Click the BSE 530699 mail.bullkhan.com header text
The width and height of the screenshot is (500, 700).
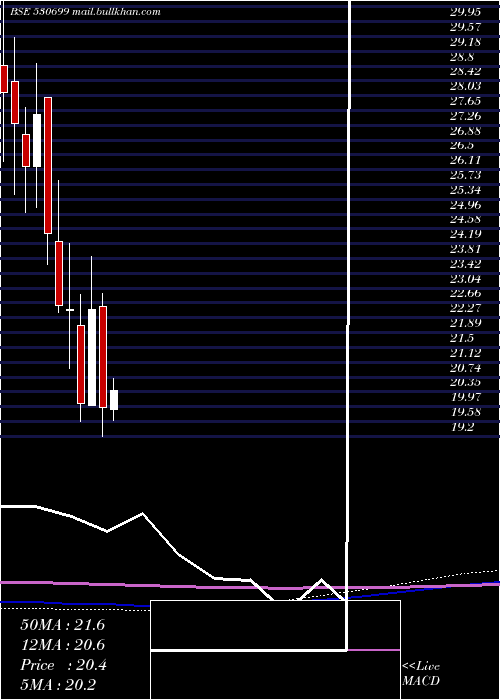coord(85,12)
